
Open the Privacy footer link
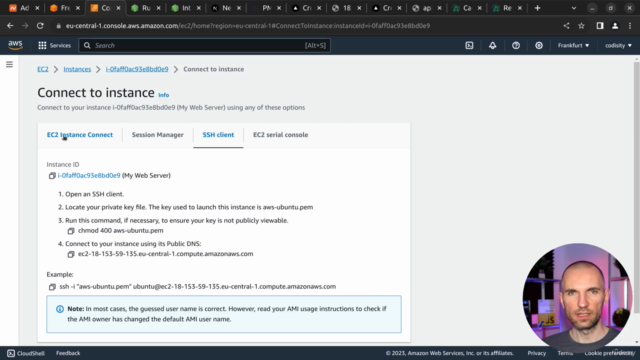(x=536, y=353)
